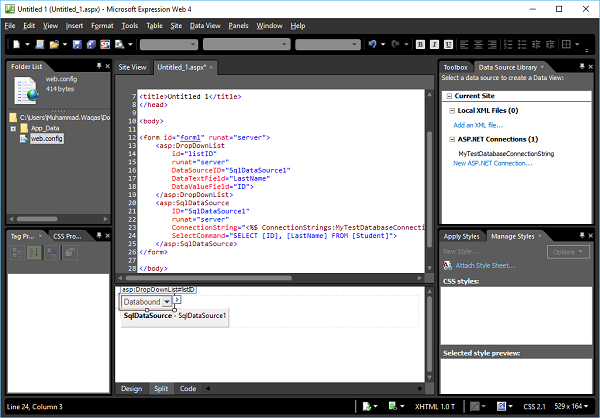Toggle Italic formatting button
The image size is (600, 418).
[434, 45]
